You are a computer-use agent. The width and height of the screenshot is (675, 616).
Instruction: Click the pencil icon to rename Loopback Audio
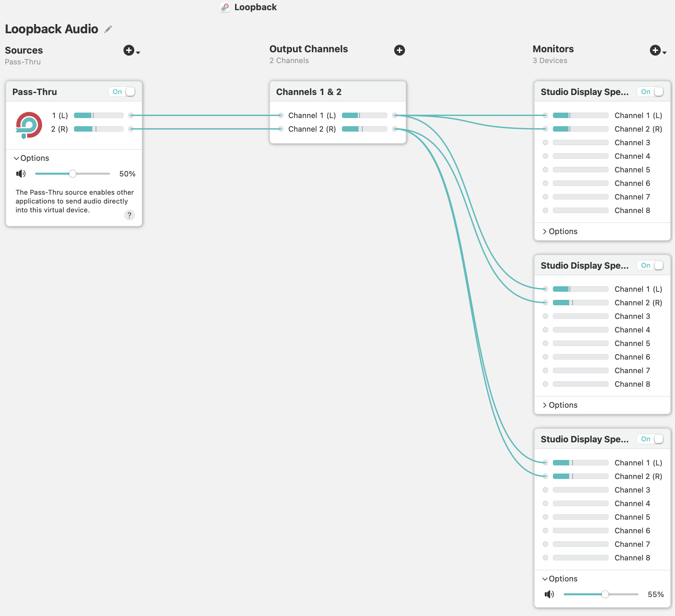tap(108, 30)
